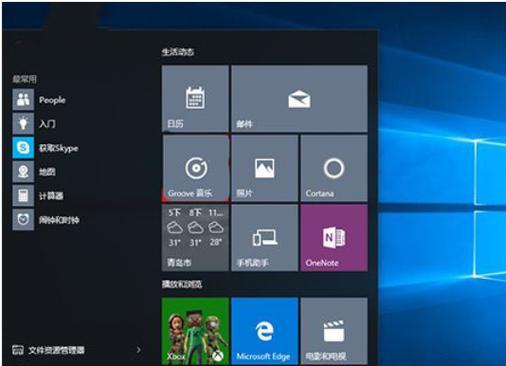
Task: Open the People app icon
Action: pyautogui.click(x=23, y=99)
